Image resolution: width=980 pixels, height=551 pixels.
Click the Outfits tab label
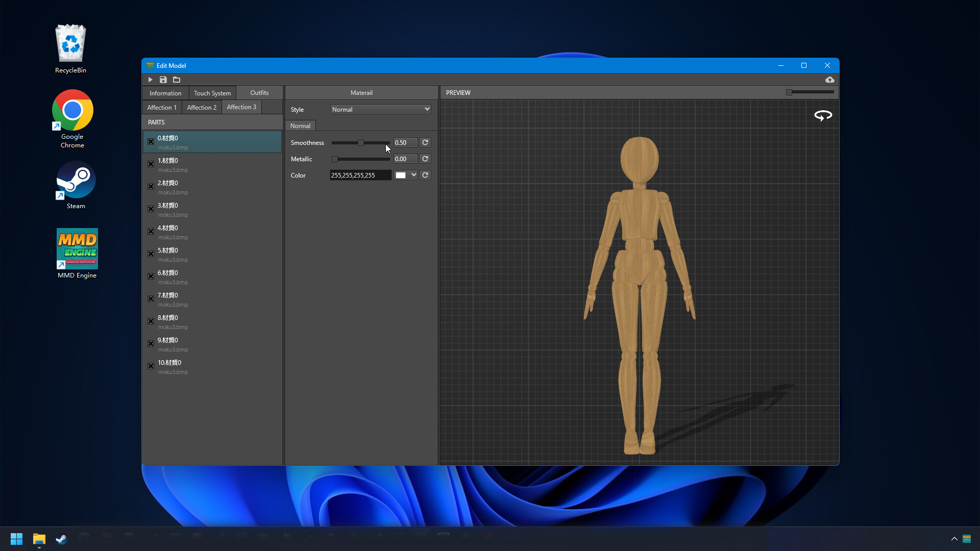(259, 93)
